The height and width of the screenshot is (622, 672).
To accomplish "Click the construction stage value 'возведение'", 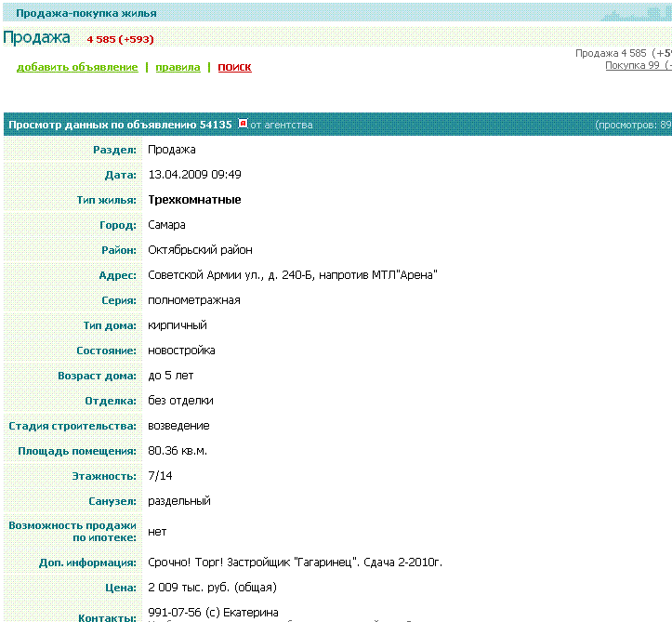I will point(178,426).
